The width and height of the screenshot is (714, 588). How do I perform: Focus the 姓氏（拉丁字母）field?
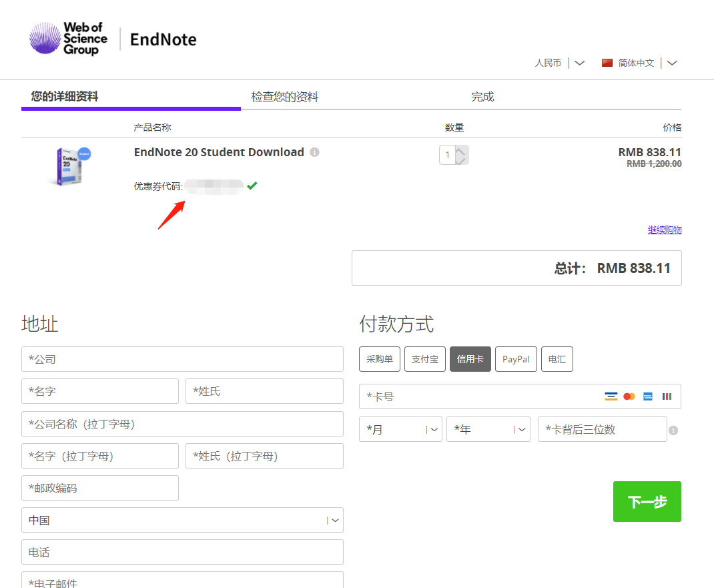(264, 456)
